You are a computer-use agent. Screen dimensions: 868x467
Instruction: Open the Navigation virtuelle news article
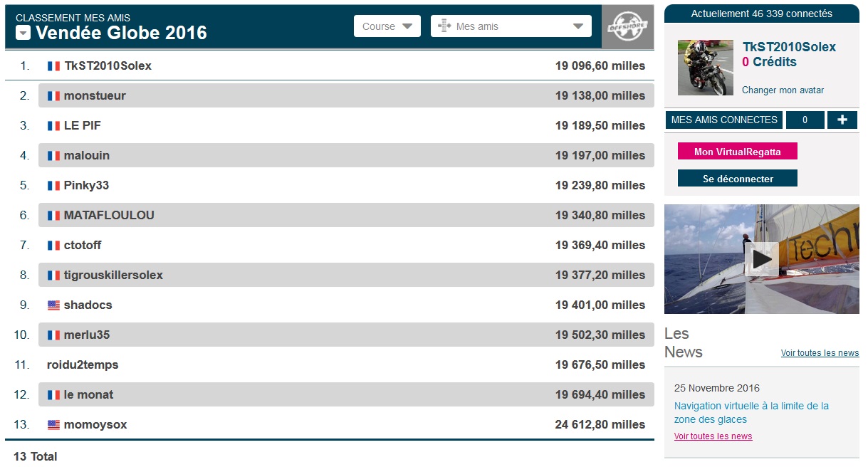[x=751, y=412]
